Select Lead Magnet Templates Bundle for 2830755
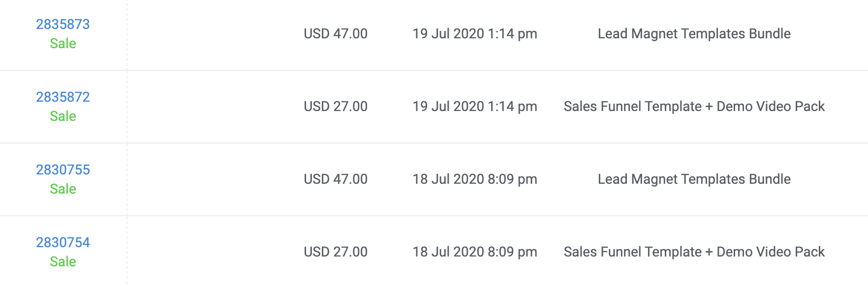Viewport: 868px width, 286px height. pos(694,179)
